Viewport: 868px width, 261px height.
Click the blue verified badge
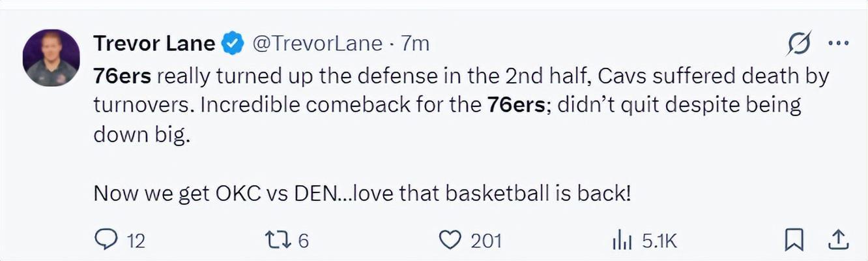(233, 44)
